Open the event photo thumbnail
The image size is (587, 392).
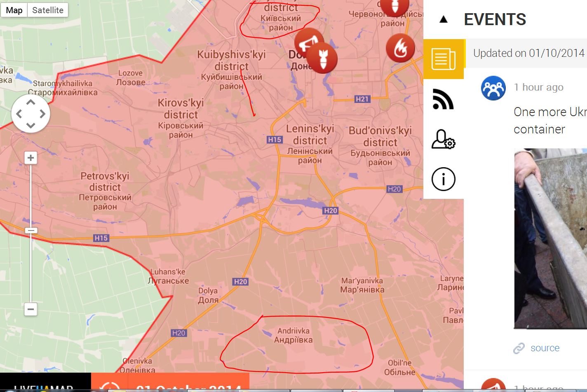click(x=550, y=238)
